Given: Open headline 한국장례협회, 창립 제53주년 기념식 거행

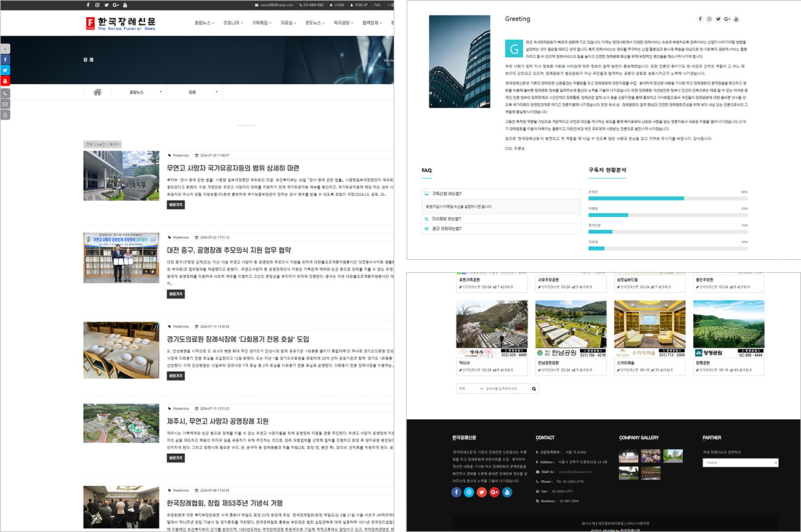Looking at the screenshot, I should tap(224, 503).
